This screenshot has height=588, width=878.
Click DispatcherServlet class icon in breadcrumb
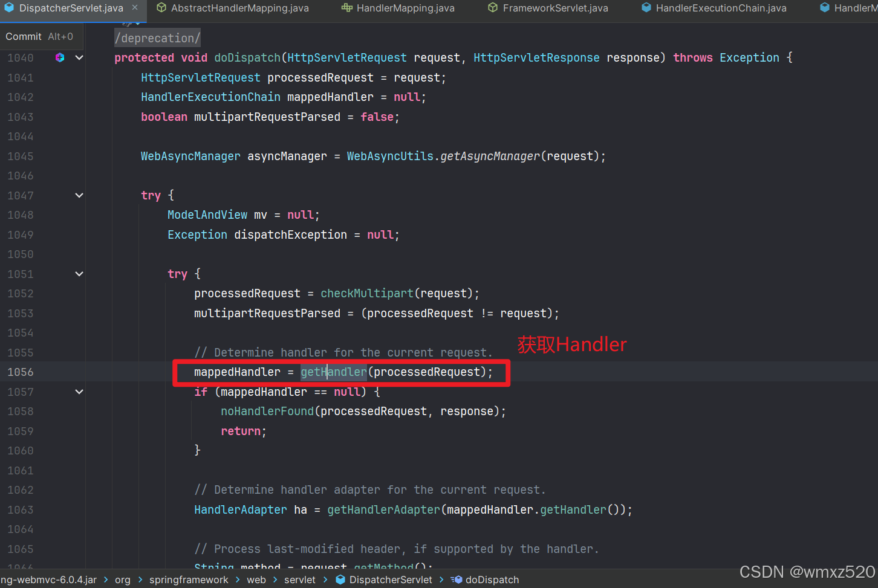point(340,580)
